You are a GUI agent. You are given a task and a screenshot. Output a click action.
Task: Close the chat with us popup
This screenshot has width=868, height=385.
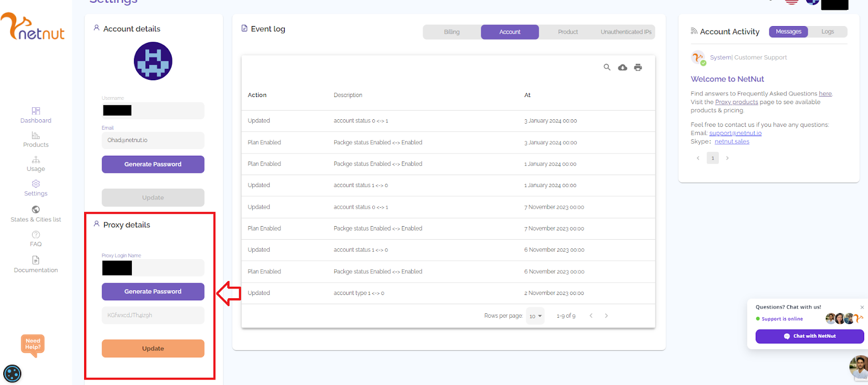pos(862,307)
